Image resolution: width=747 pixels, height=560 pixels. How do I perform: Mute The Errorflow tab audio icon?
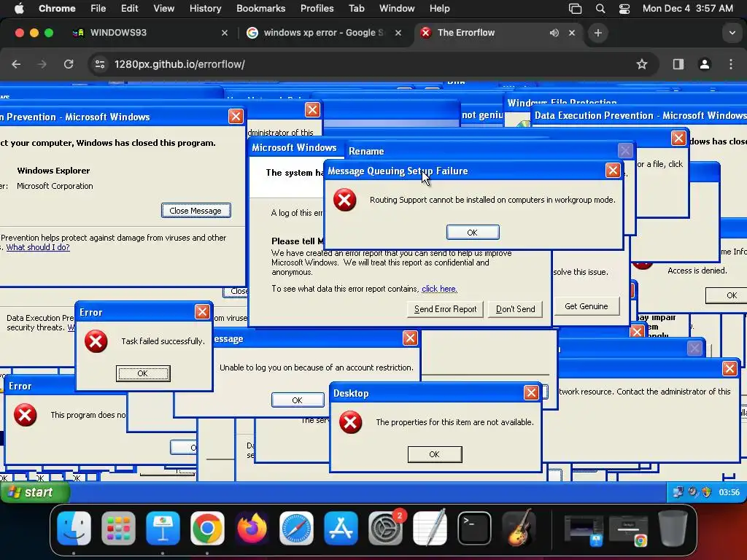(x=554, y=33)
